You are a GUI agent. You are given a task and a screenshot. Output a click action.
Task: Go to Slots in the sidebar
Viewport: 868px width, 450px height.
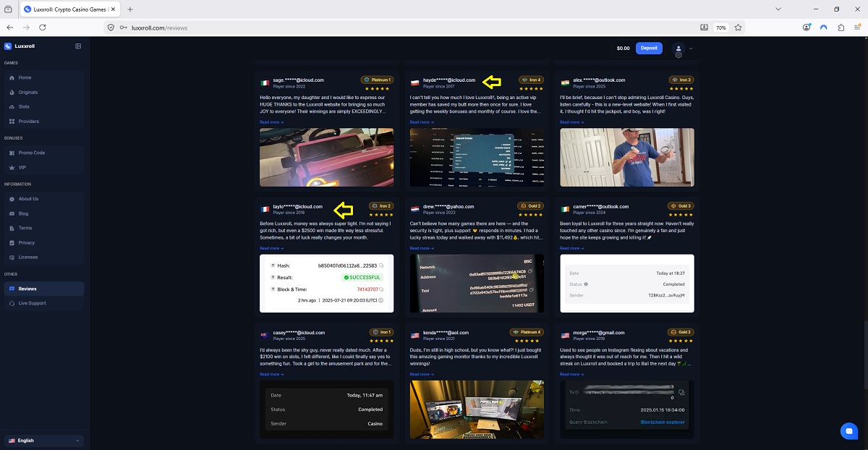coord(43,106)
